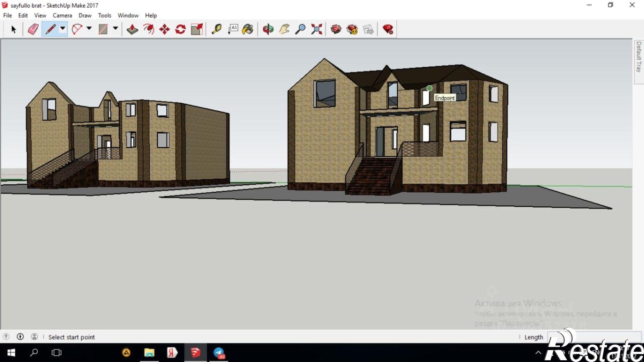Open the Window menu
The height and width of the screenshot is (362, 644).
(x=128, y=15)
